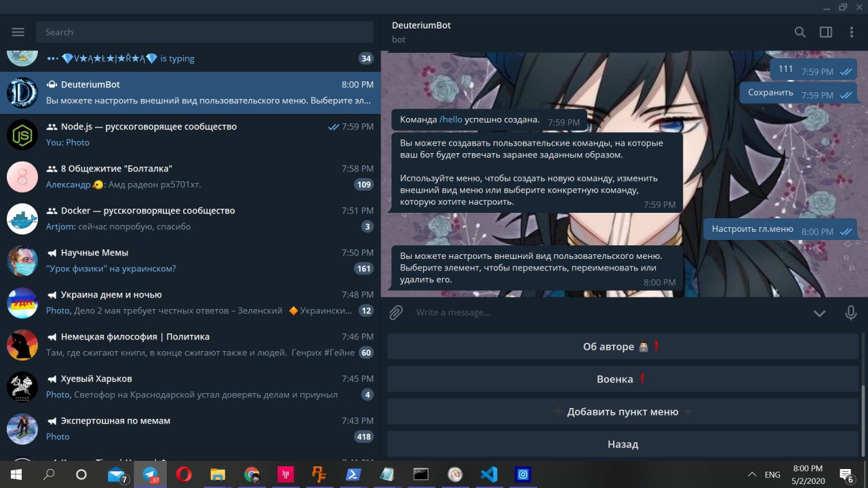Hide the bot keyboard with the chevron

[x=819, y=312]
